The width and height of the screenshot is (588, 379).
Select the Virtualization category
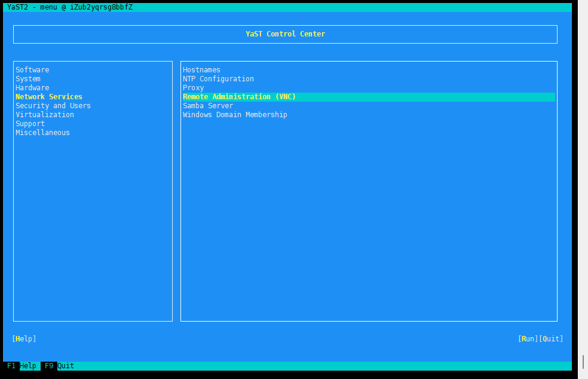pyautogui.click(x=45, y=115)
